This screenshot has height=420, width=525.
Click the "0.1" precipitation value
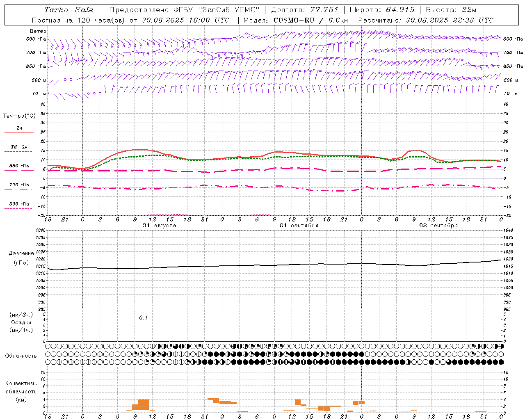point(143,317)
